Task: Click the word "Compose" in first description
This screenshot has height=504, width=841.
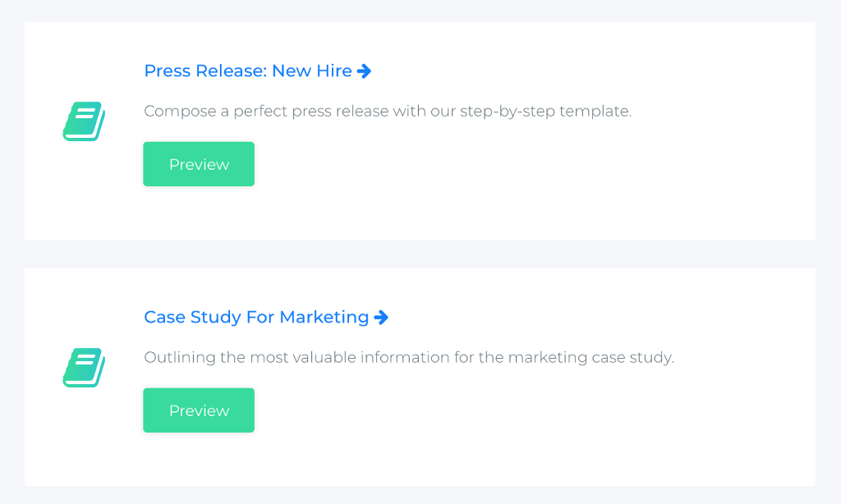Action: 174,112
